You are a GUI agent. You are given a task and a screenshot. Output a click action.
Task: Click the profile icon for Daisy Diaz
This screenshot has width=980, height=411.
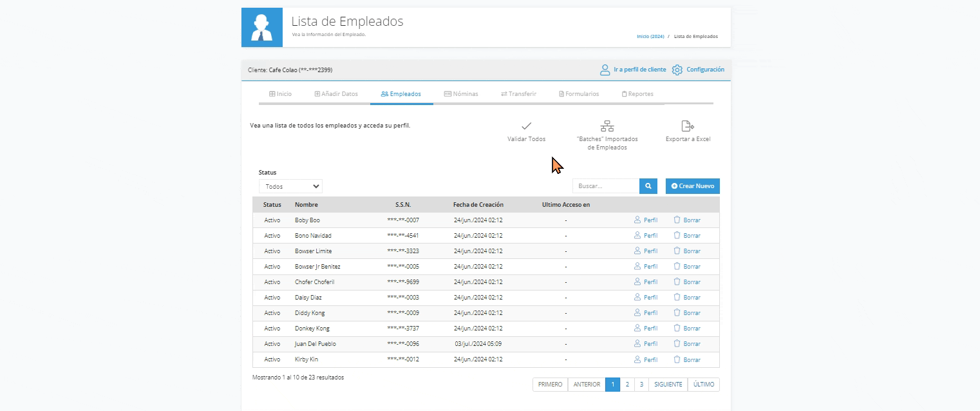click(637, 297)
